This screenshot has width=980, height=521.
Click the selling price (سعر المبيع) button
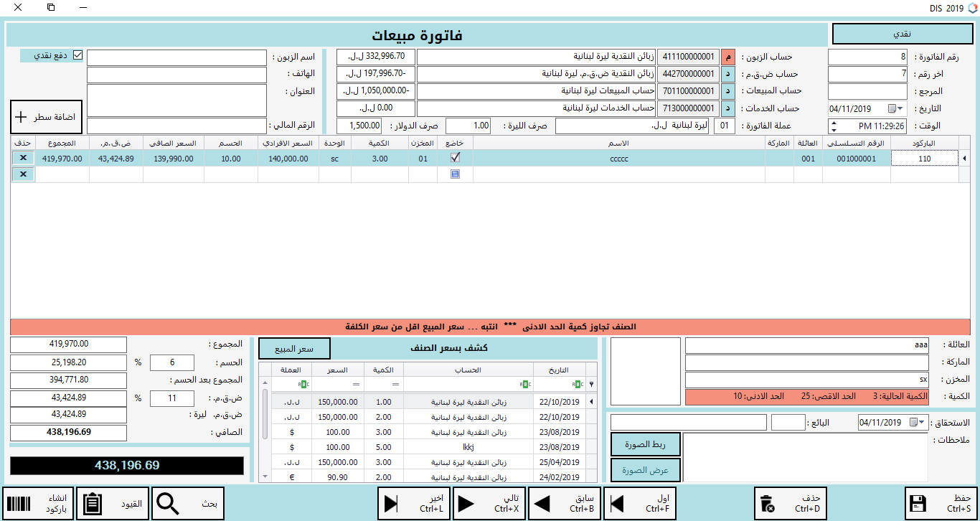click(294, 349)
